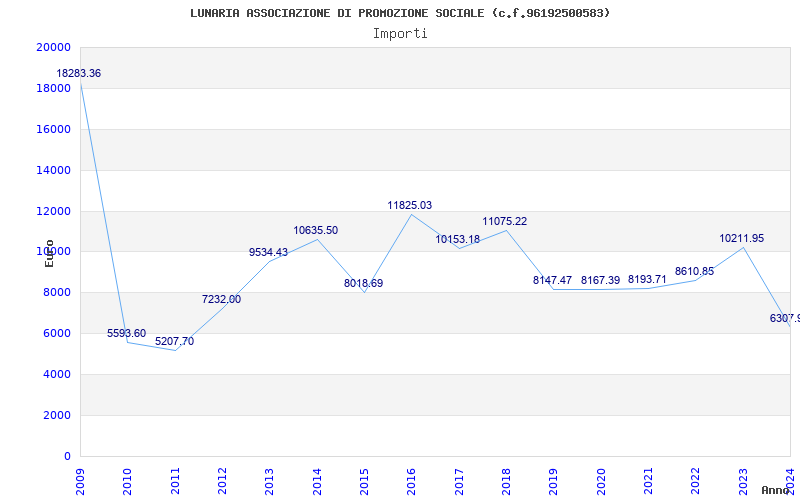The width and height of the screenshot is (800, 500).
Task: Click the Euro y-axis title
Action: (49, 254)
